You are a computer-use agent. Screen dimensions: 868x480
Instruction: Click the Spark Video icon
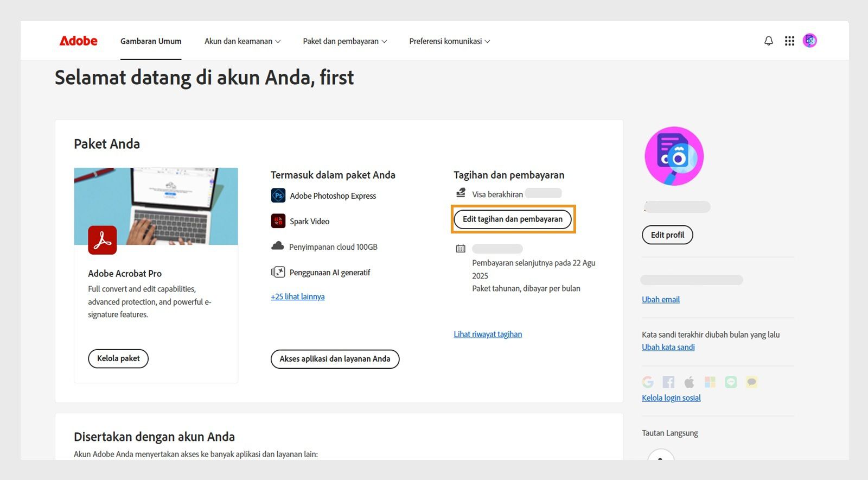click(278, 221)
